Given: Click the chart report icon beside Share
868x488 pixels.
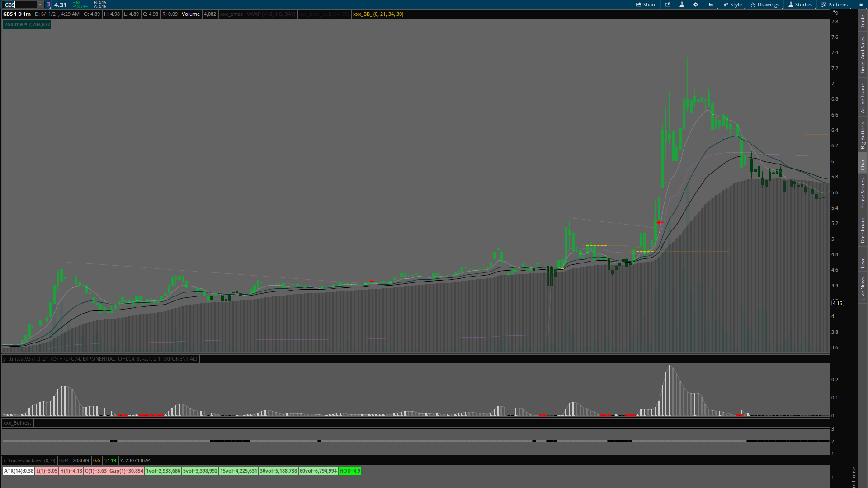Looking at the screenshot, I should tap(668, 5).
